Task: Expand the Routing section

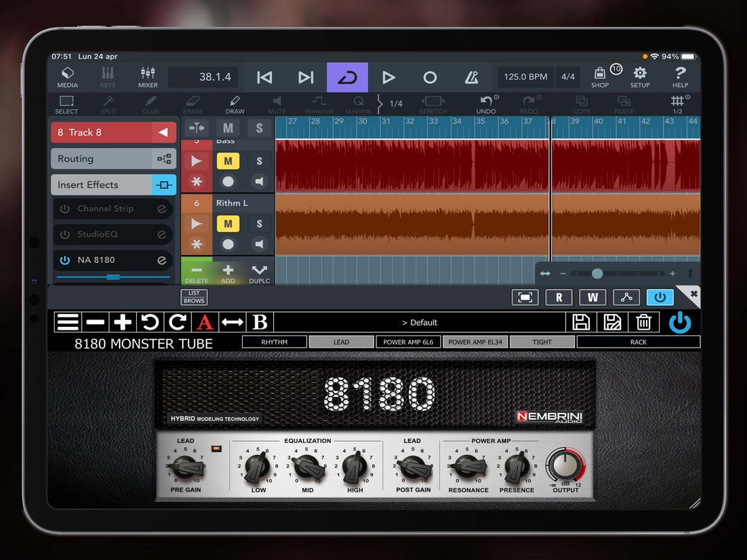Action: [x=113, y=158]
